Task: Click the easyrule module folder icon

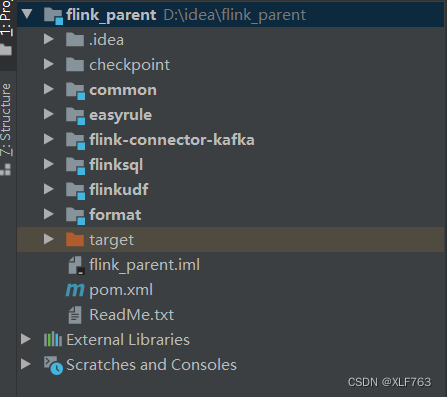Action: (75, 116)
